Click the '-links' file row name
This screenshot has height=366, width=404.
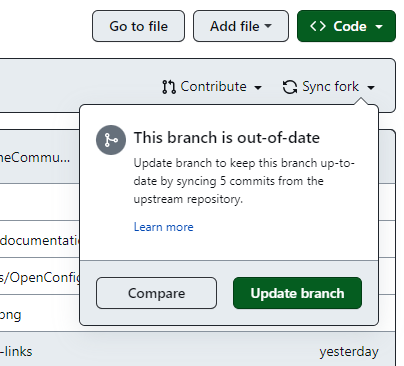(x=16, y=352)
